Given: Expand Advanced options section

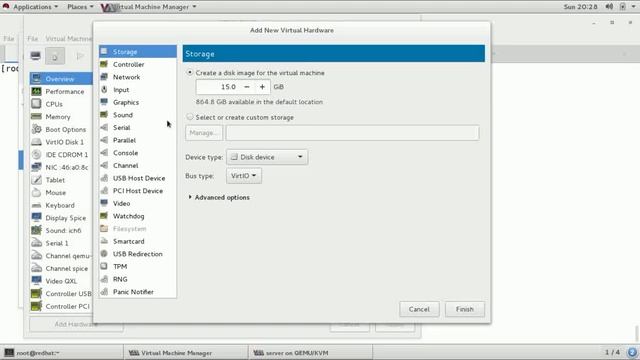Looking at the screenshot, I should click(218, 197).
